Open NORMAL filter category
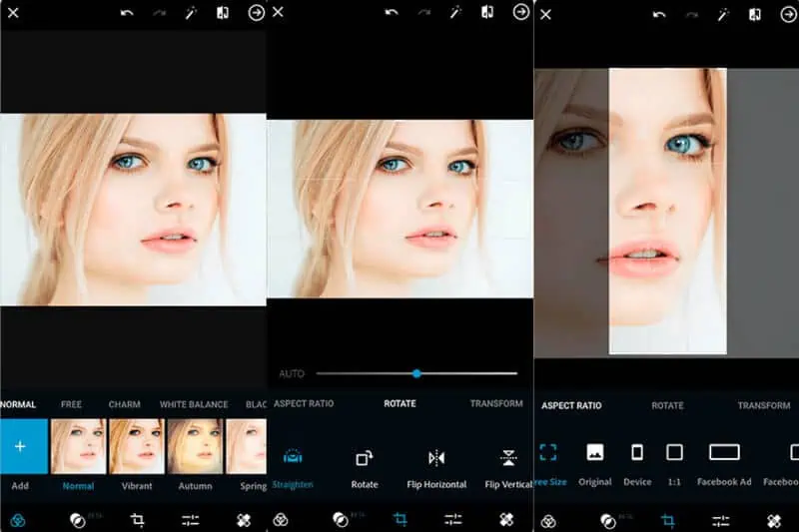Screen dimensions: 799x532 [18, 404]
